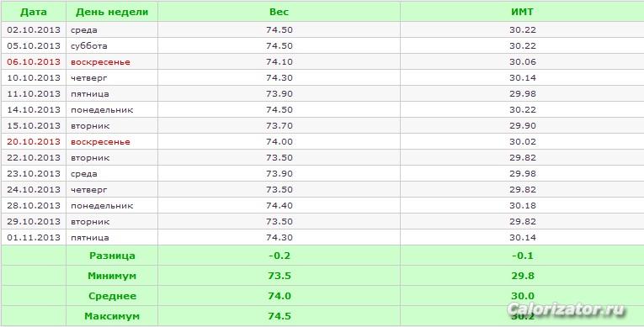Viewport: 644px width, 327px height.
Task: Click the 01.11.2013 date cell
Action: (34, 238)
